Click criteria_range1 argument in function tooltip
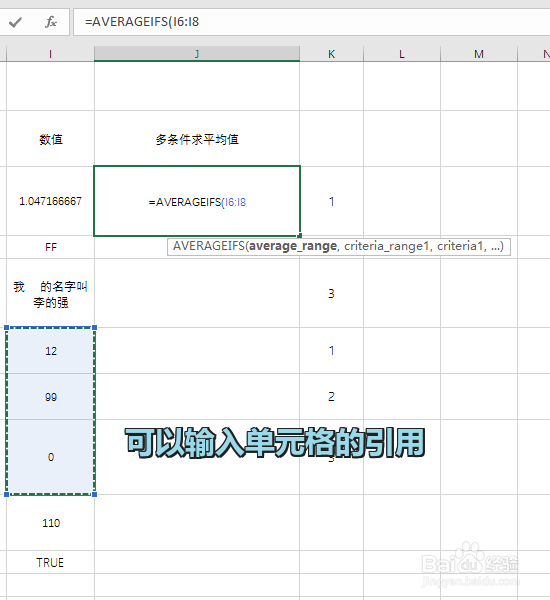The height and width of the screenshot is (600, 550). pos(386,246)
